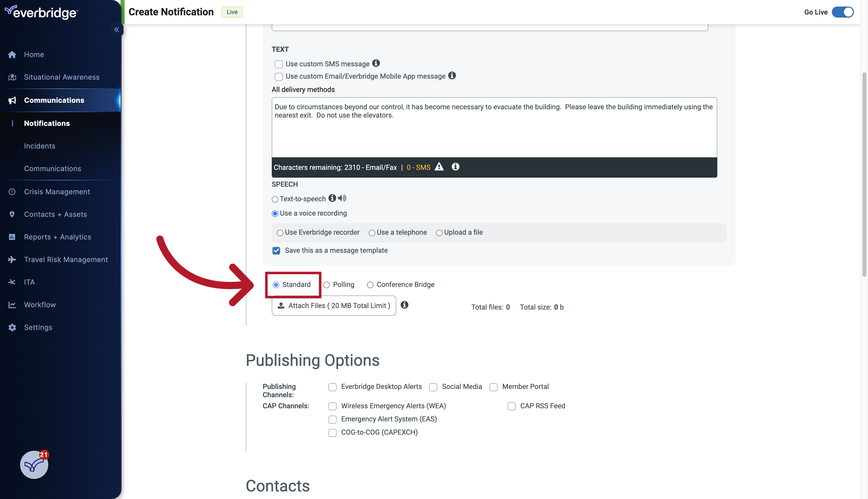Enable the Use custom SMS message checkbox
This screenshot has height=499, width=868.
pos(279,64)
